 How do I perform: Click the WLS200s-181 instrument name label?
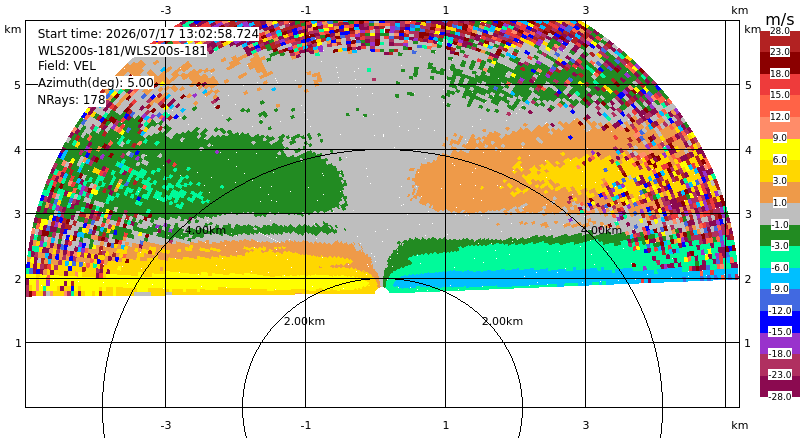click(122, 51)
